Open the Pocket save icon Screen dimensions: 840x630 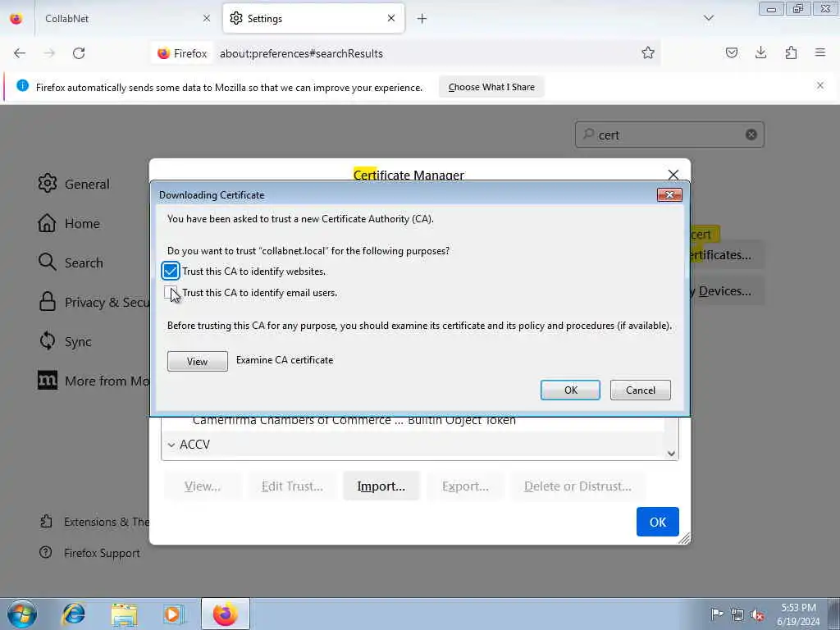[731, 52]
